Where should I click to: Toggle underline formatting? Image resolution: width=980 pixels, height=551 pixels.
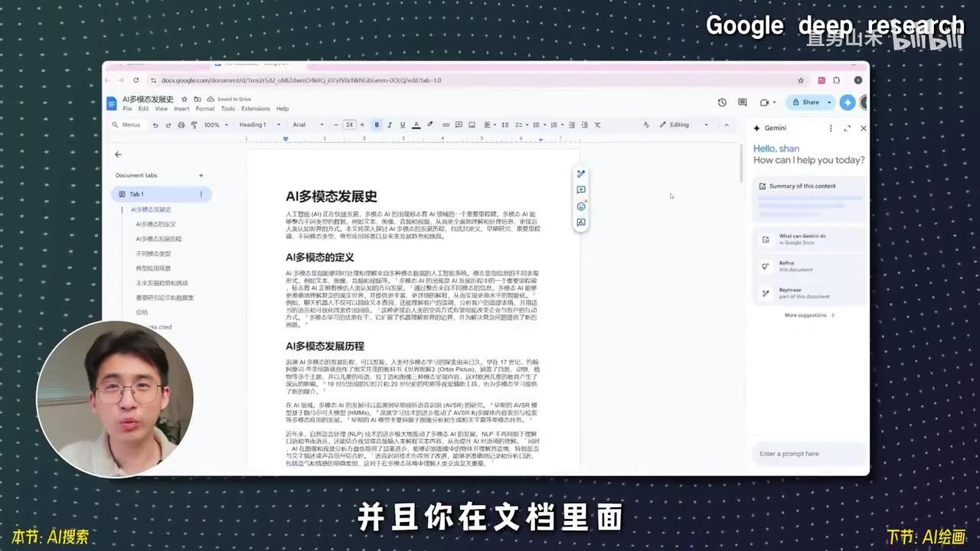(402, 125)
